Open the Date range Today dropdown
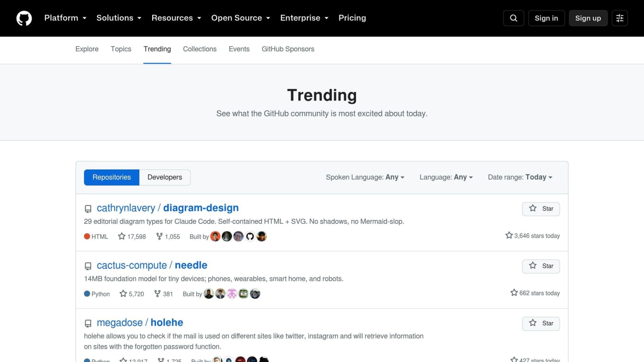The width and height of the screenshot is (644, 362). click(x=520, y=177)
